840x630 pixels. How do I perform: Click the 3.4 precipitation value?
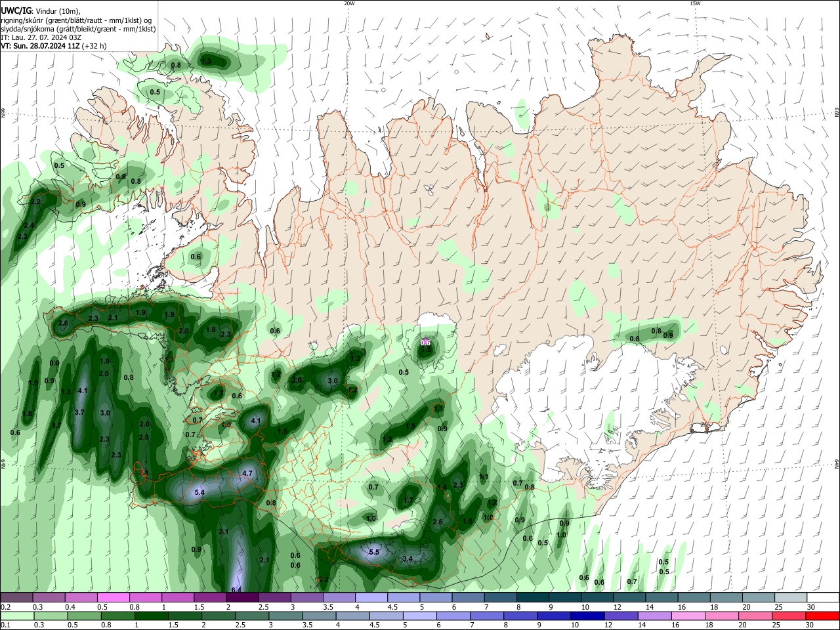[x=408, y=559]
